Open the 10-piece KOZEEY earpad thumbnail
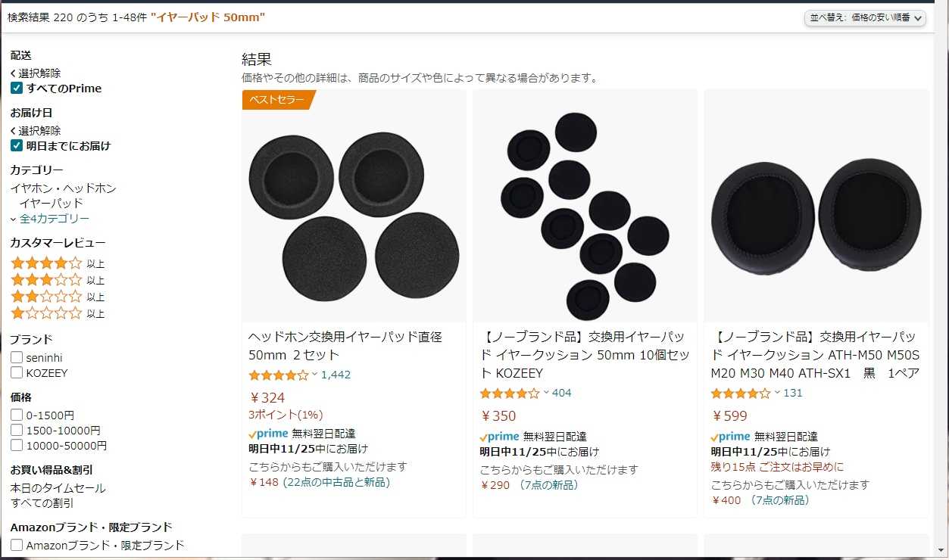 tap(585, 206)
